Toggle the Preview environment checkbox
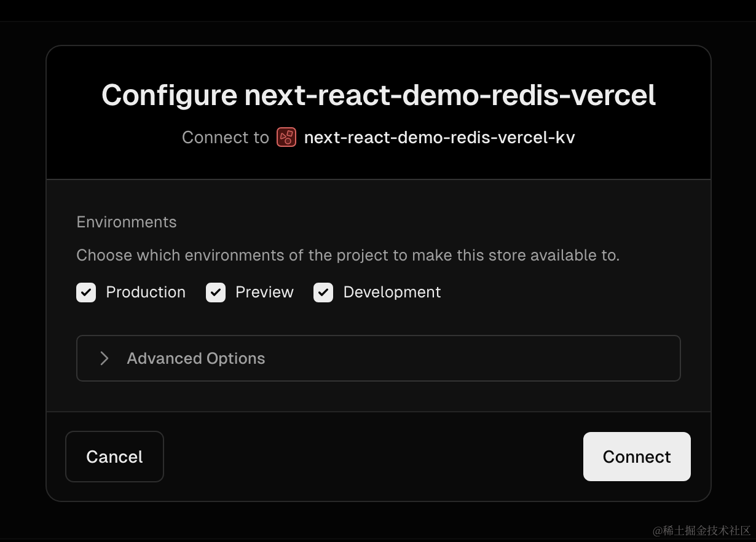Viewport: 756px width, 542px height. click(216, 293)
